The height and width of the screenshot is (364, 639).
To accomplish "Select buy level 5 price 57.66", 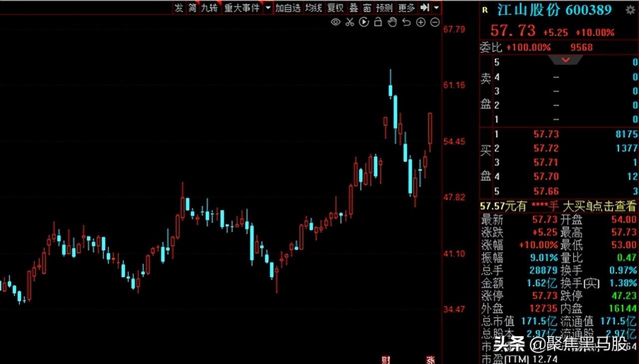I will pos(546,191).
